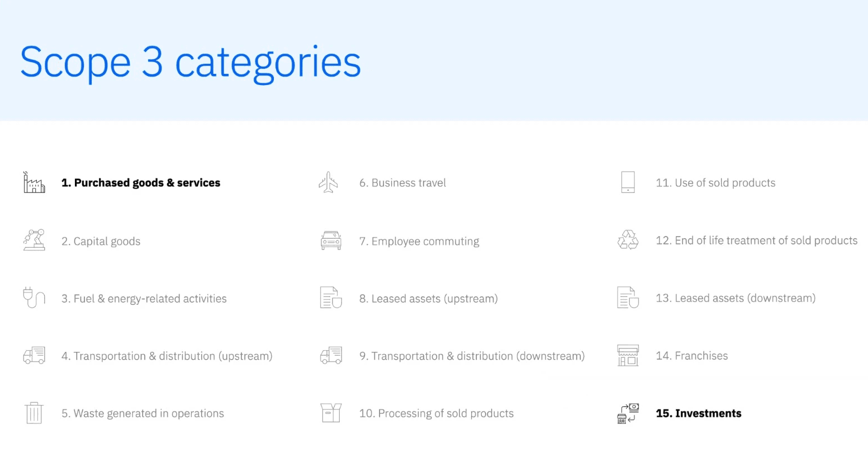Click the robot arm Capital goods icon

34,240
